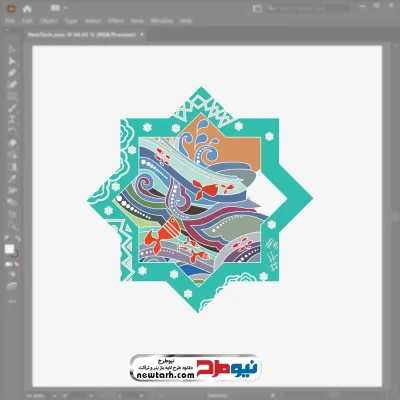Activate the Eyedropper tool
The image size is (400, 400).
[x=12, y=178]
